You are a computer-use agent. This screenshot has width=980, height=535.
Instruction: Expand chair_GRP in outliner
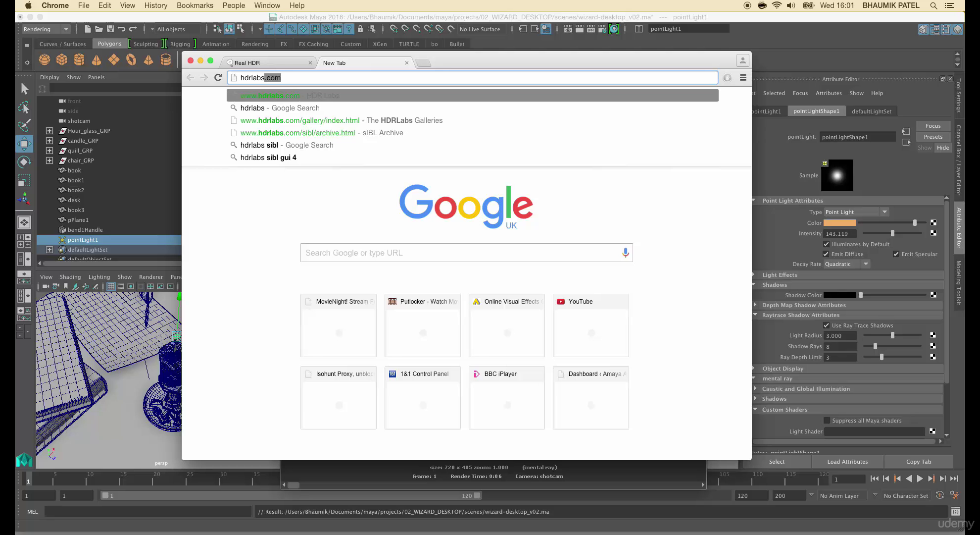[49, 160]
